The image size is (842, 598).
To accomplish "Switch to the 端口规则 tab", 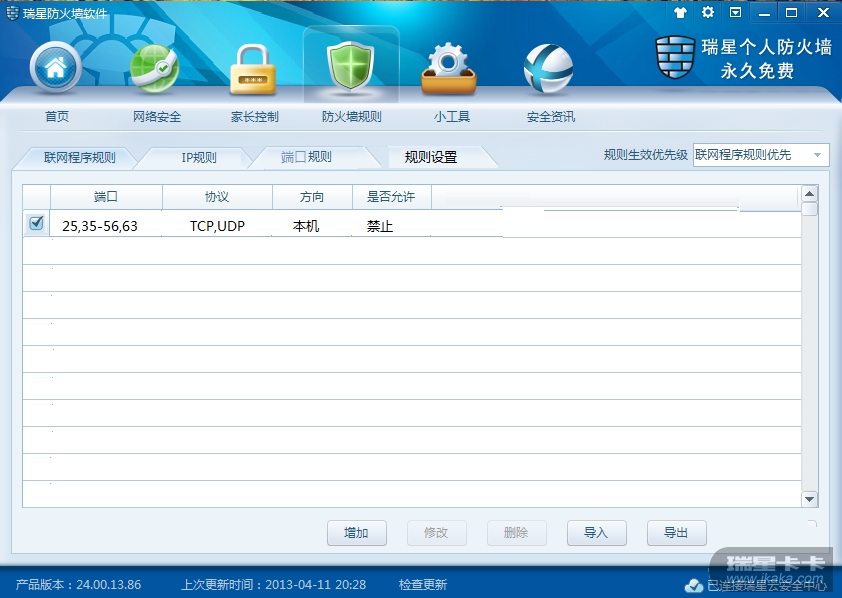I will (306, 157).
